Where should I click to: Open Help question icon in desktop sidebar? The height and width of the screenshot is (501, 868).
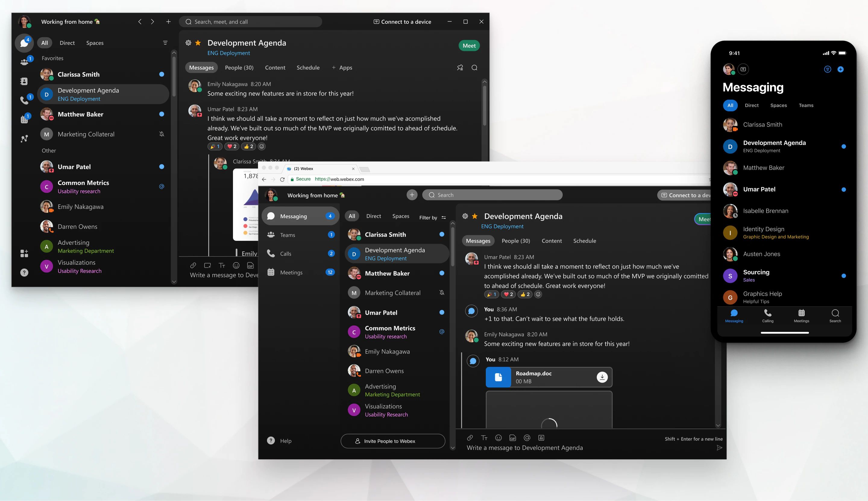(x=24, y=273)
